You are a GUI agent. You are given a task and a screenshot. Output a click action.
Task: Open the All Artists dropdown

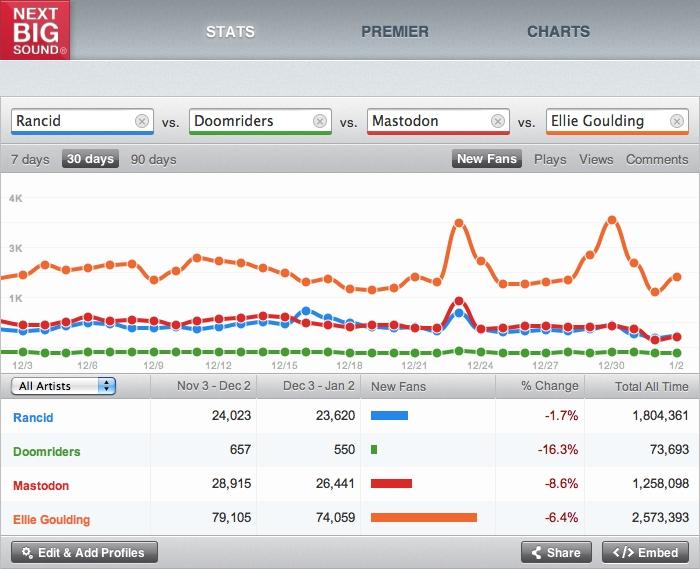tap(63, 386)
